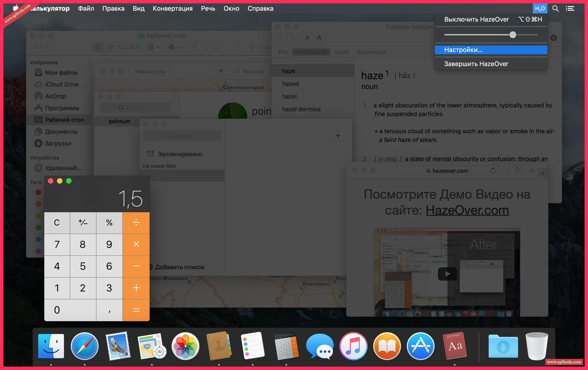This screenshot has height=370, width=588.
Task: Click the Reminders Поиск search field
Action: click(x=182, y=136)
